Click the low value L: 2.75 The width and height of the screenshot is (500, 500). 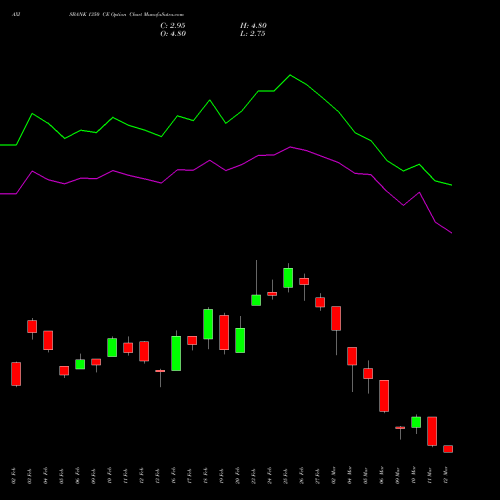point(253,34)
